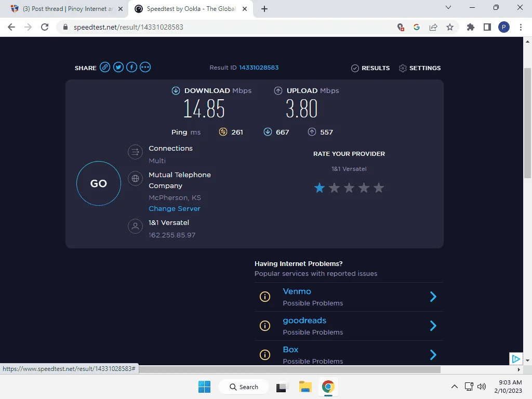
Task: Start a new test with the GO button
Action: click(x=99, y=183)
